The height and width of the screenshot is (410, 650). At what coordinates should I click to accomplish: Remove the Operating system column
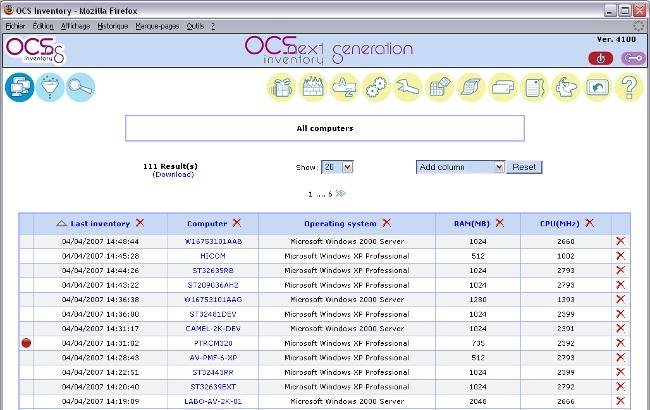[x=386, y=223]
